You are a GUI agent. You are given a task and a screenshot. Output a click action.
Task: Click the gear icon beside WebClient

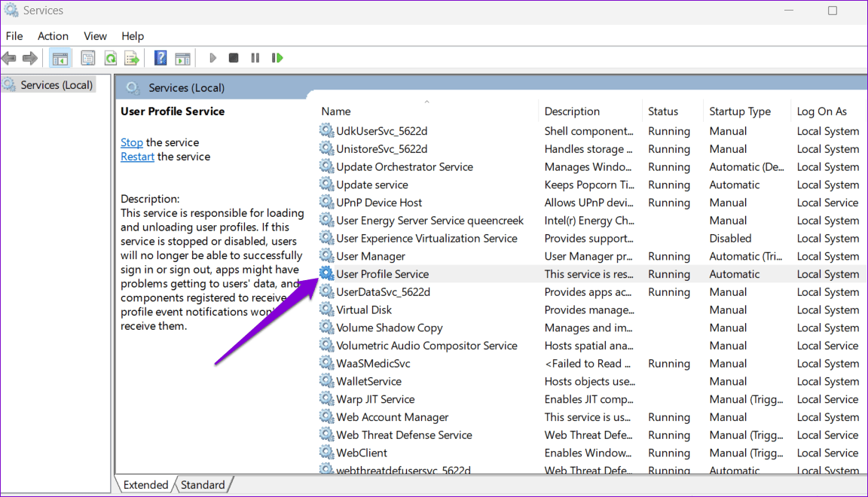click(326, 452)
